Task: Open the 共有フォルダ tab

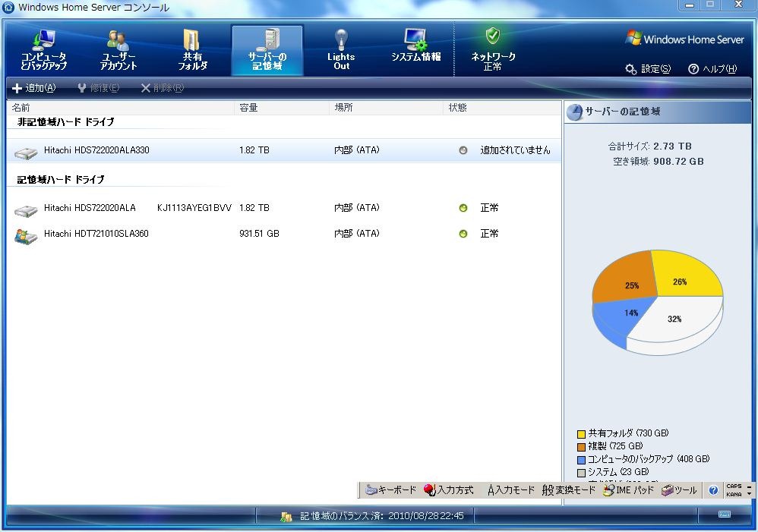Action: click(192, 50)
